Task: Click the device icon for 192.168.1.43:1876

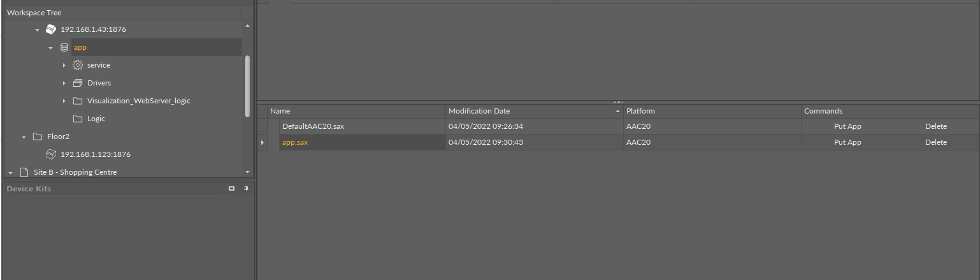Action: (51, 29)
